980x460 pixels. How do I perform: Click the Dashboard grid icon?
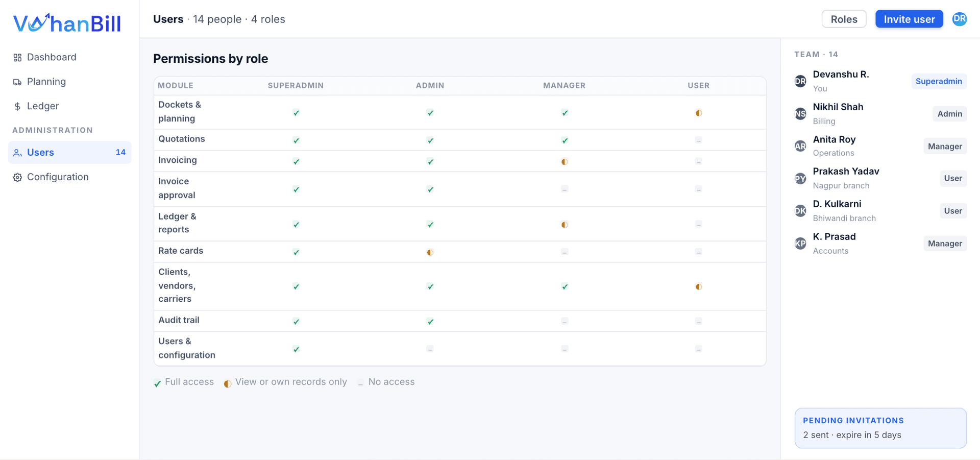[x=17, y=58]
